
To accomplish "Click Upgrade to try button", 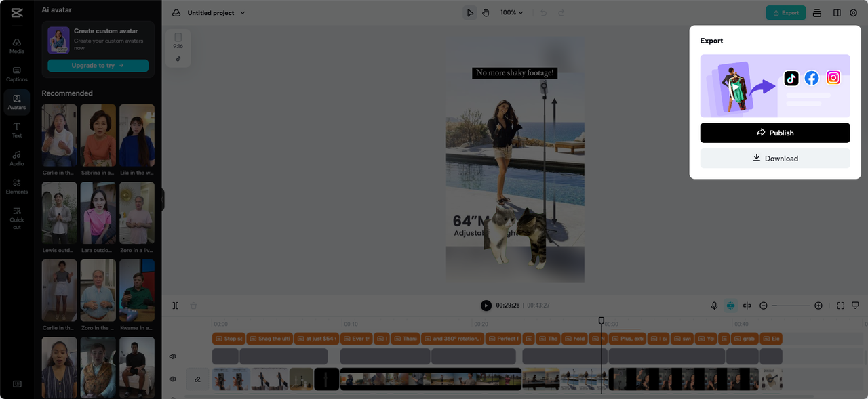I will [x=98, y=66].
